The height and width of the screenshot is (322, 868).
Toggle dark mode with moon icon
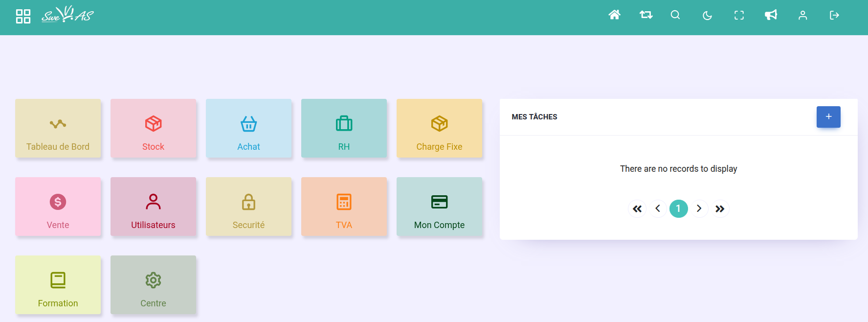[x=707, y=16]
